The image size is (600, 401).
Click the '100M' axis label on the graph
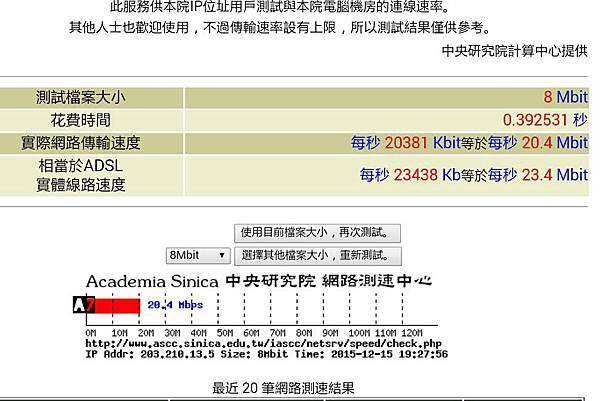click(359, 333)
